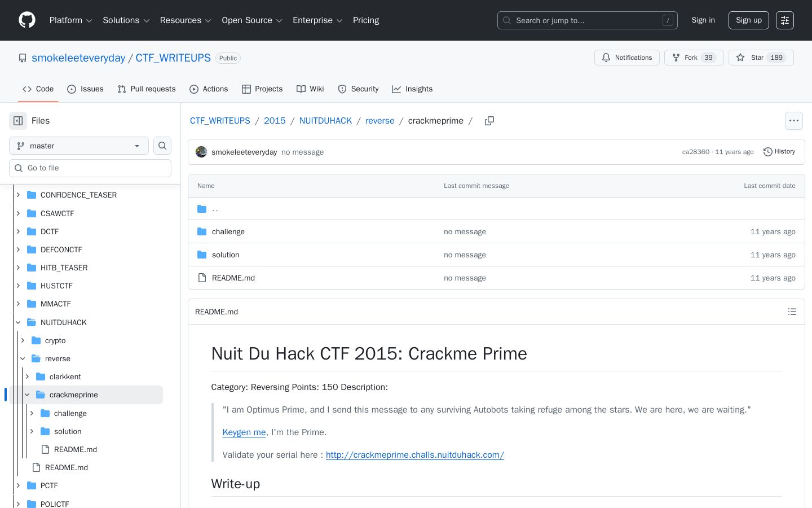This screenshot has height=508, width=812.
Task: Fork this repository
Action: [694, 58]
